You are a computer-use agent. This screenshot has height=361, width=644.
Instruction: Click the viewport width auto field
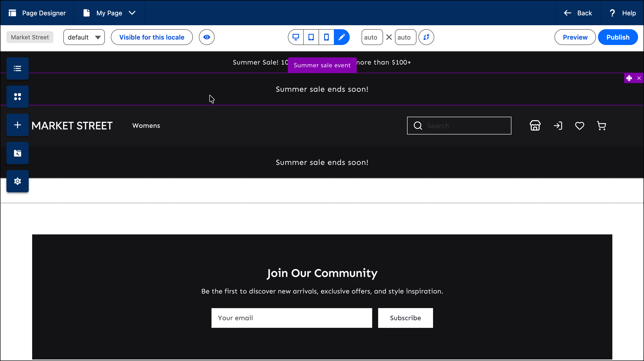tap(372, 37)
